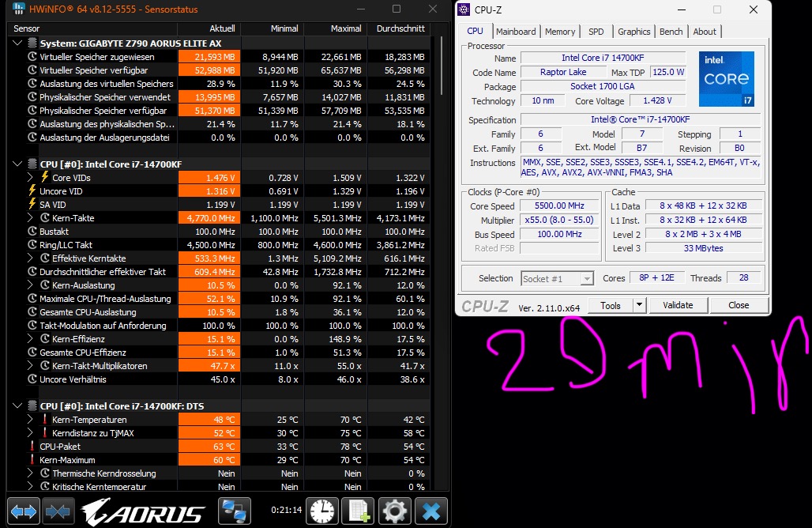The image size is (812, 528).
Task: Click the Minimal column header
Action: click(x=273, y=28)
